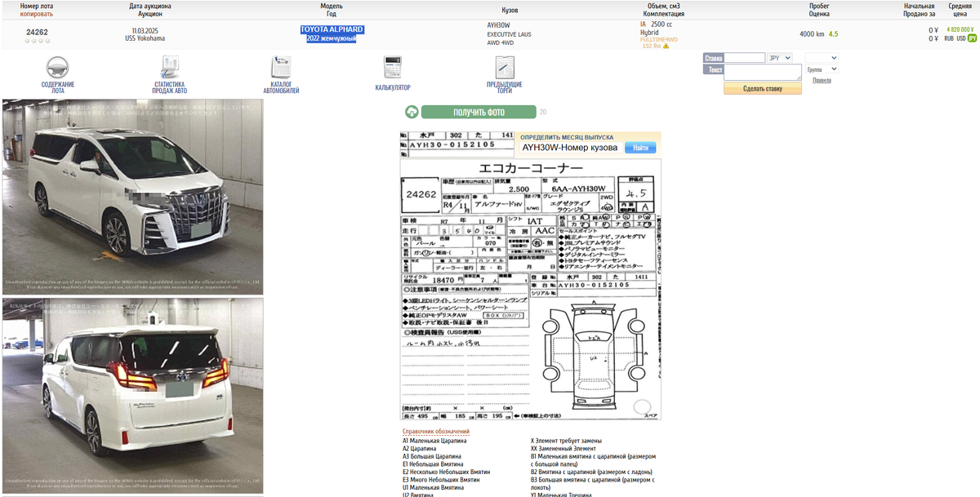Click the photo count 20 beside Получить фото
The width and height of the screenshot is (980, 497).
click(543, 113)
